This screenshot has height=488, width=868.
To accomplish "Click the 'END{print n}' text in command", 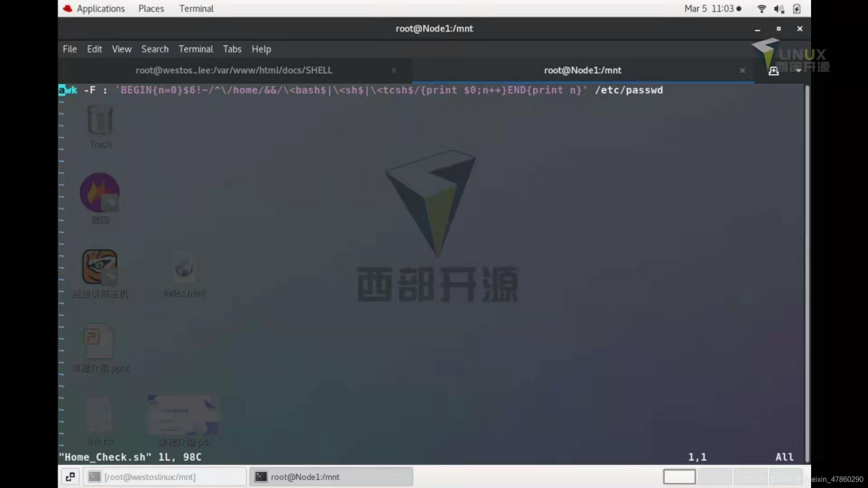I will point(545,90).
